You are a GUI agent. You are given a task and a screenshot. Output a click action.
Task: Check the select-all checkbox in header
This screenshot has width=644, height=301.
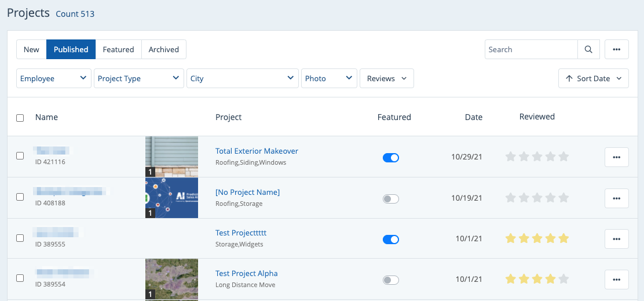click(x=20, y=118)
